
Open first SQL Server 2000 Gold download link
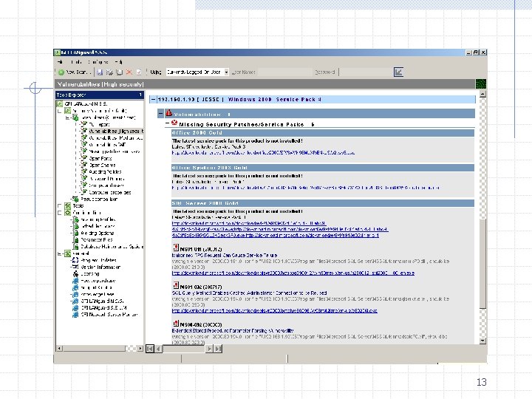tap(249, 223)
